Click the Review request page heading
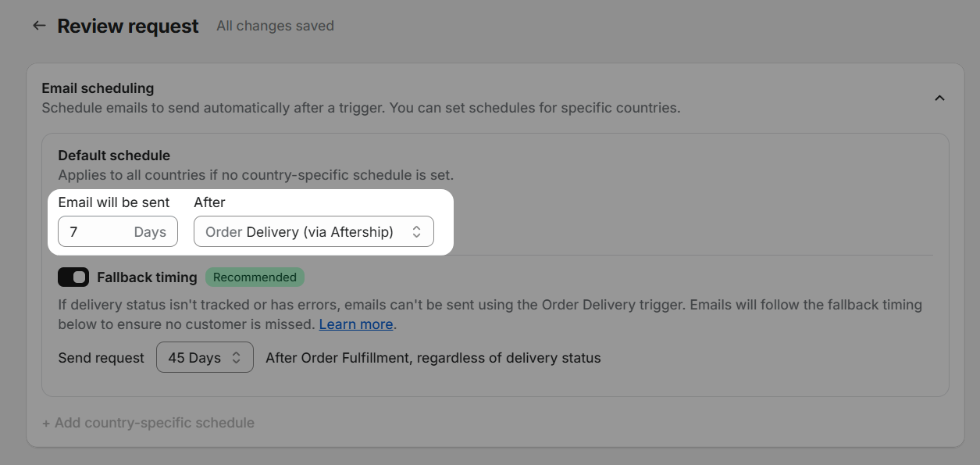Screen dimensions: 980x465 tap(128, 26)
